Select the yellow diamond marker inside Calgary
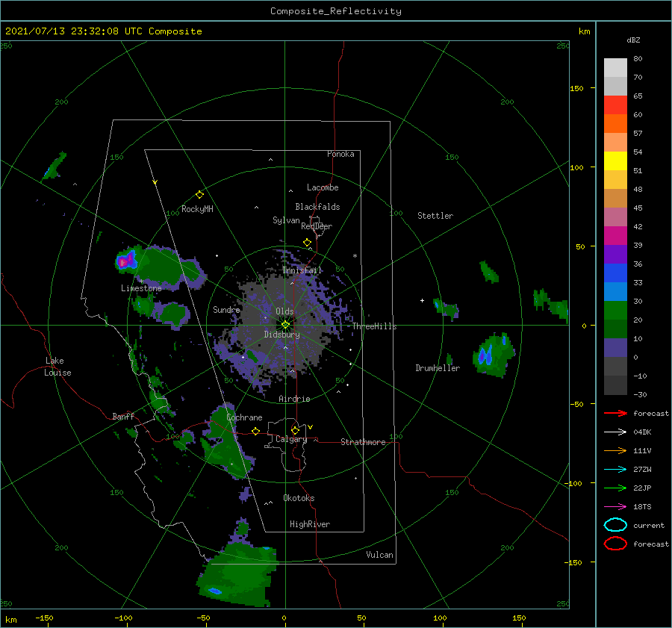The width and height of the screenshot is (672, 628). (295, 430)
